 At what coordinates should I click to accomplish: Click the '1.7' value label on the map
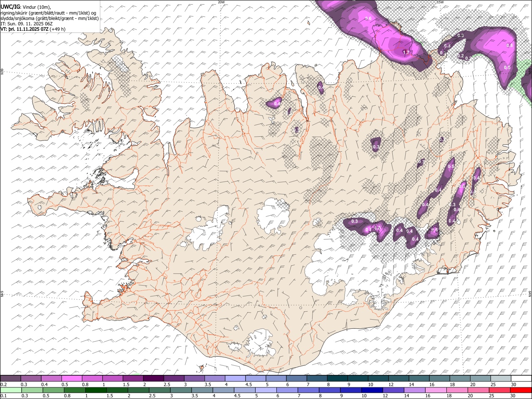pyautogui.click(x=406, y=53)
